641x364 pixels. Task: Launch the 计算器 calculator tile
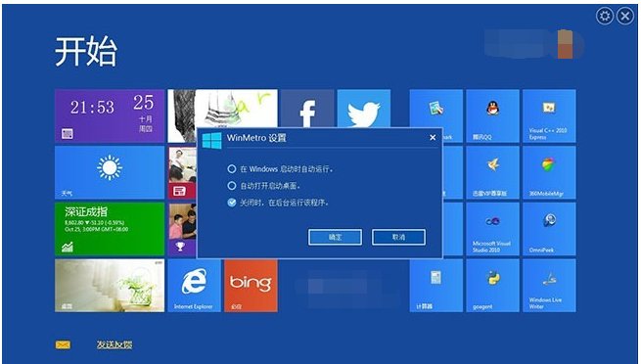(436, 285)
